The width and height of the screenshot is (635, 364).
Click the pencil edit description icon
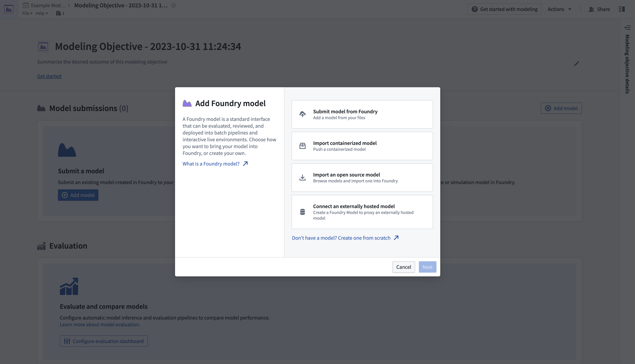576,64
